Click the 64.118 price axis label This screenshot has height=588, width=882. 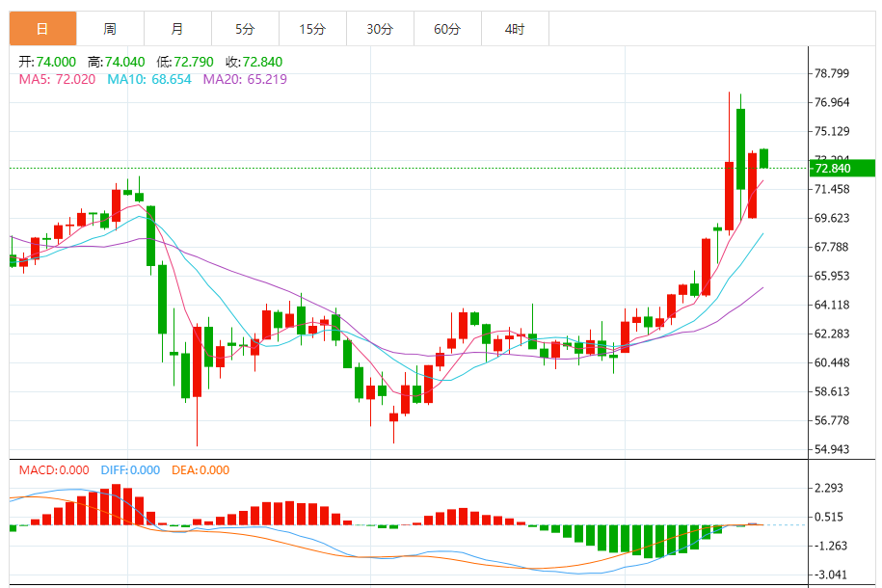point(832,305)
